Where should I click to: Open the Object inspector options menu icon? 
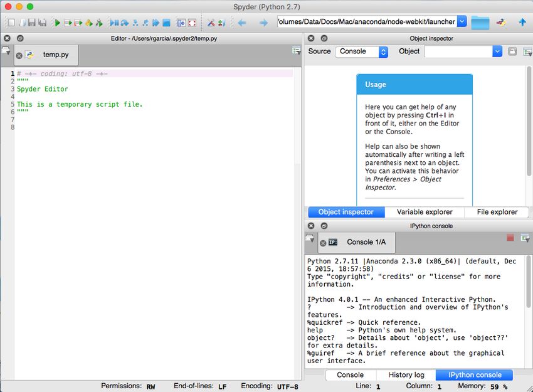(x=527, y=52)
